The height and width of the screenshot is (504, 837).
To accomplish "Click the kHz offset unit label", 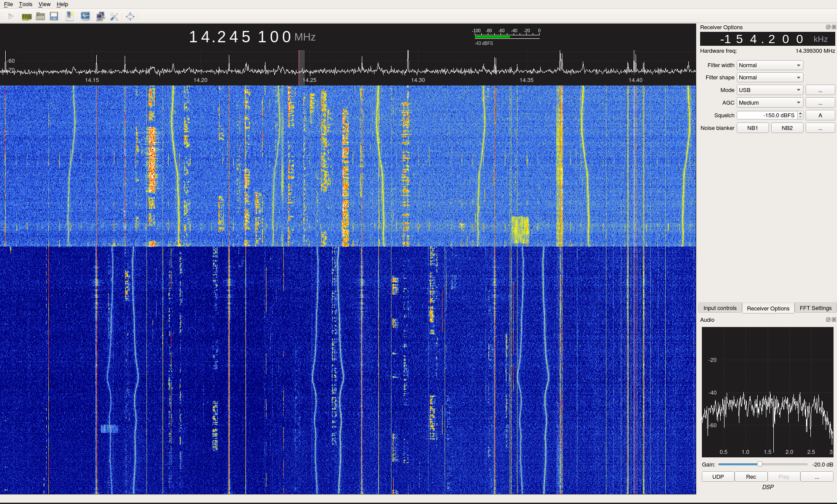I will tap(820, 39).
